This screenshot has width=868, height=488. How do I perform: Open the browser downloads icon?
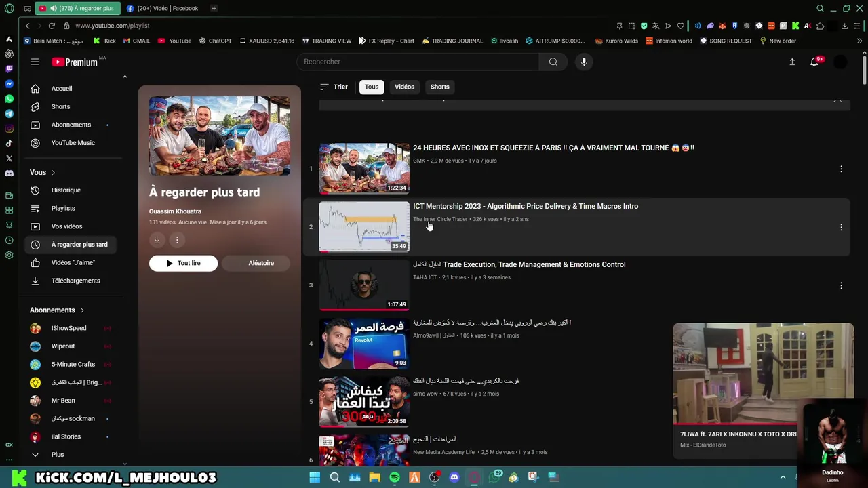point(844,26)
